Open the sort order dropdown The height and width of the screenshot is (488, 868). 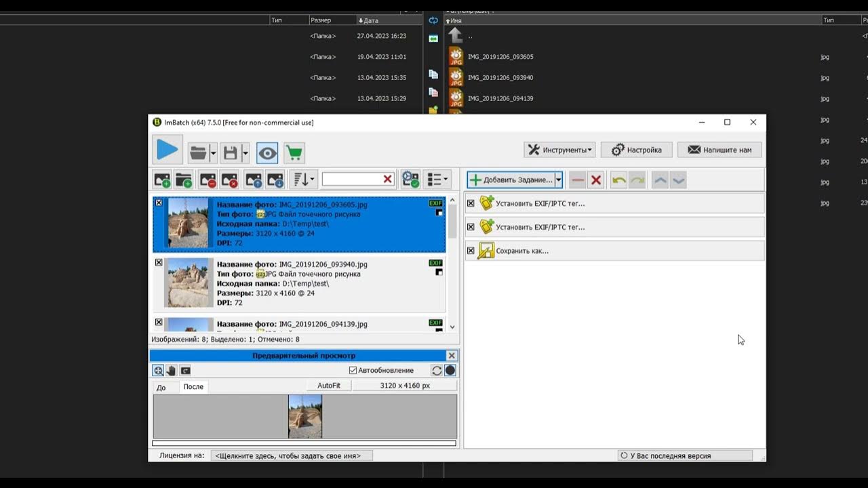tap(303, 180)
